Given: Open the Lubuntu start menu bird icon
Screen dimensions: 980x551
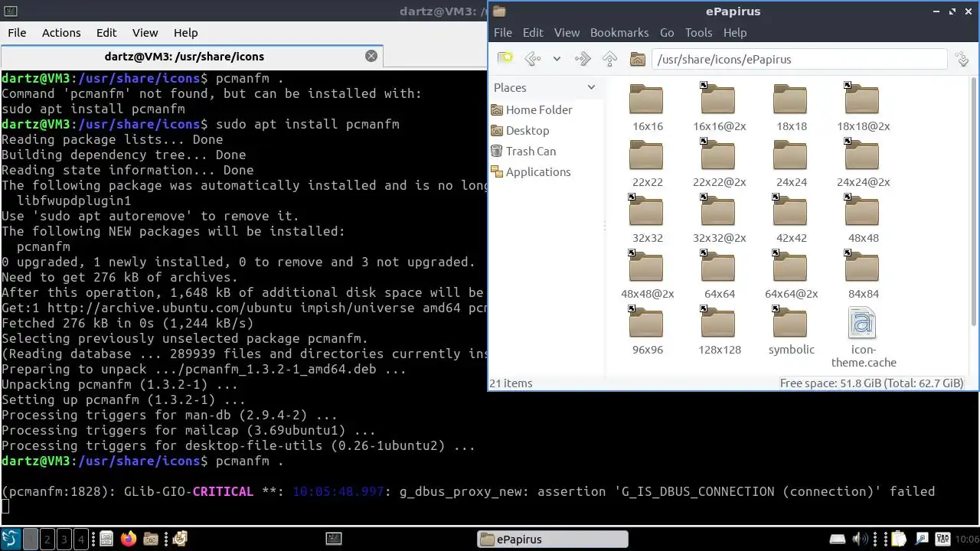Looking at the screenshot, I should tap(11, 539).
